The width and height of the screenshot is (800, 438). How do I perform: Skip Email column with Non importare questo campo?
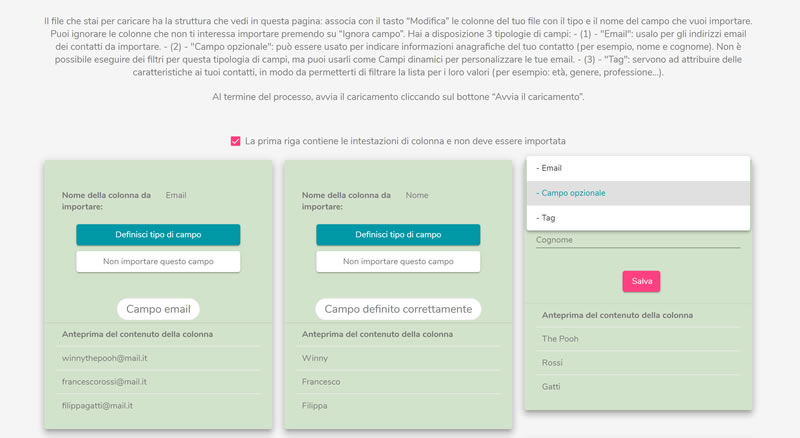[x=158, y=261]
